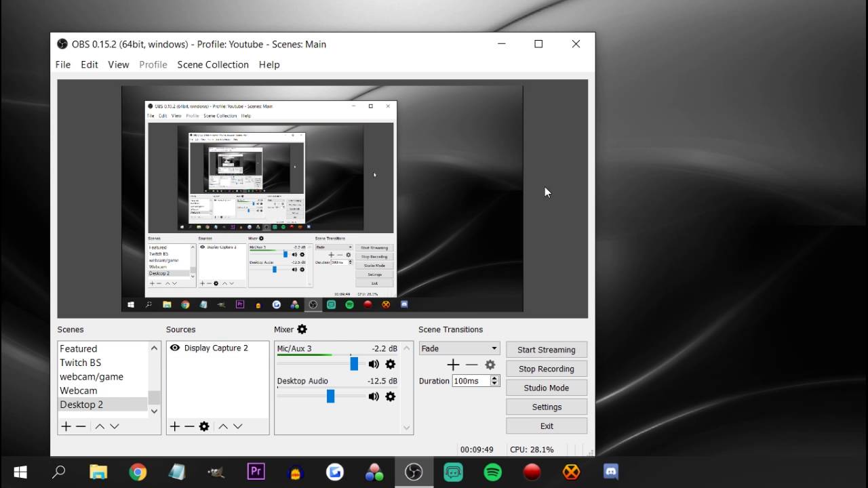This screenshot has width=868, height=488.
Task: Add a new source with plus icon
Action: pyautogui.click(x=174, y=426)
